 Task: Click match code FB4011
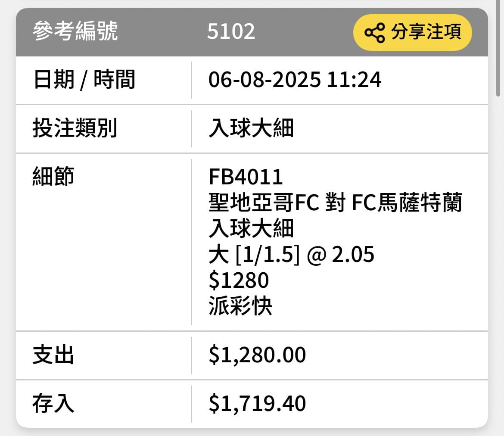(x=246, y=177)
